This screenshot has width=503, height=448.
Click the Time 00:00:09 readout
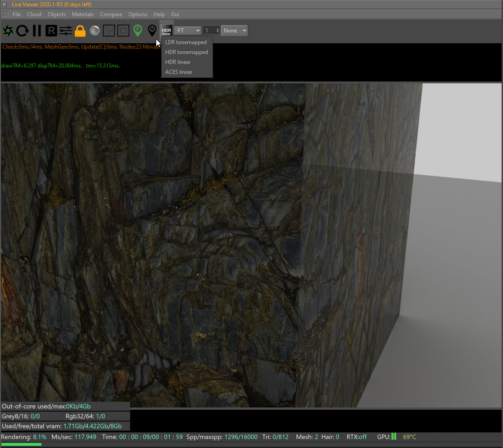(x=142, y=437)
